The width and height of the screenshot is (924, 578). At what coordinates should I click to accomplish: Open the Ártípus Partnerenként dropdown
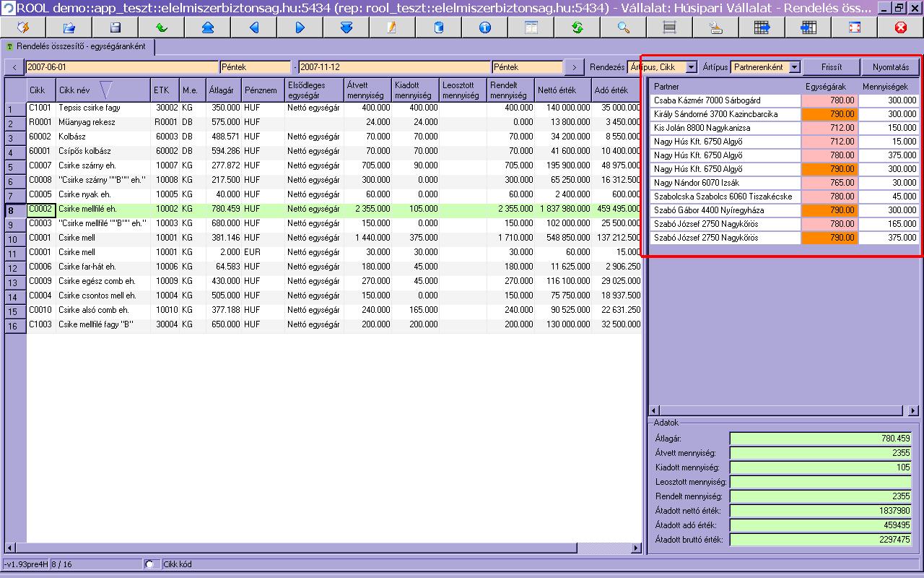pyautogui.click(x=794, y=67)
